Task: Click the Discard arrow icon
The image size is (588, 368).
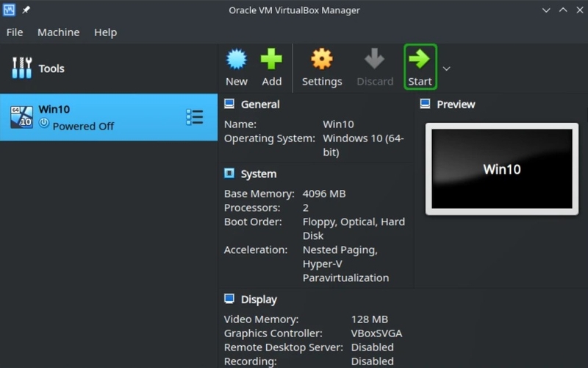Action: coord(375,59)
